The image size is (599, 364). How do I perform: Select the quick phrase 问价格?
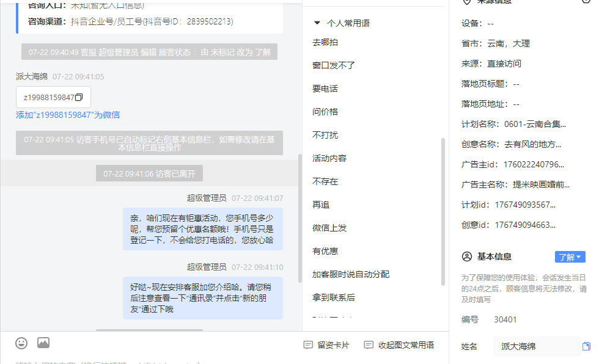tap(325, 112)
